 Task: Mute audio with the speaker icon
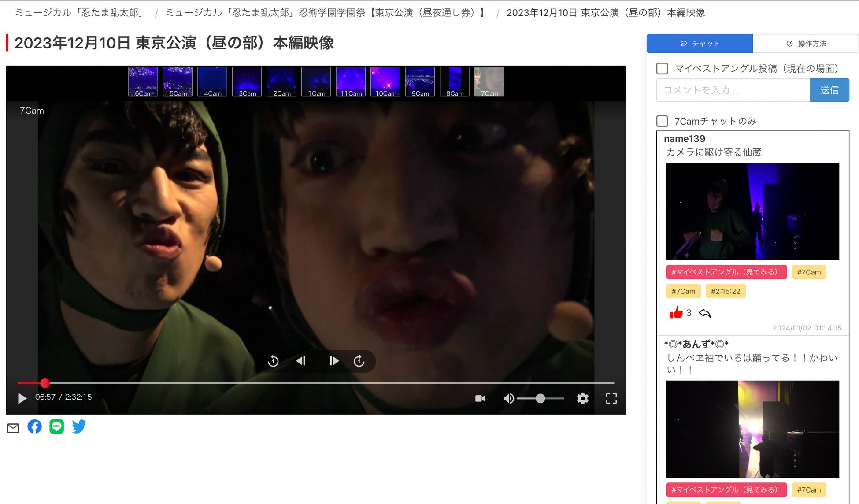coord(508,399)
